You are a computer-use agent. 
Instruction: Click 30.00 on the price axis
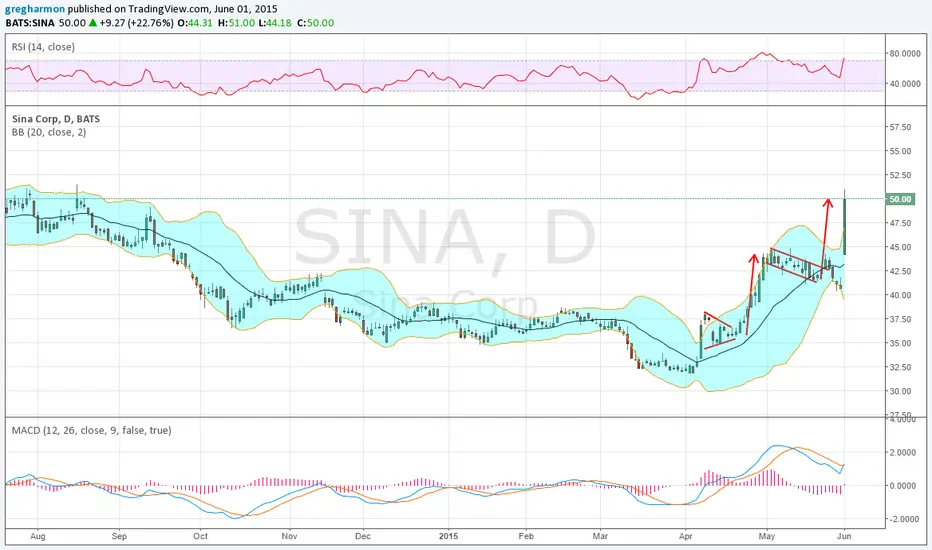(900, 391)
